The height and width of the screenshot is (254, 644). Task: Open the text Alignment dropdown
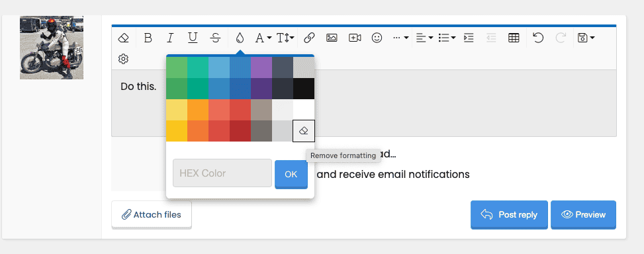(425, 38)
